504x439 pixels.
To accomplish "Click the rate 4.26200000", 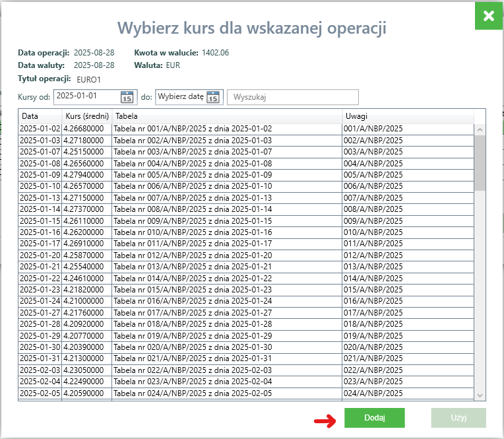I will (87, 232).
